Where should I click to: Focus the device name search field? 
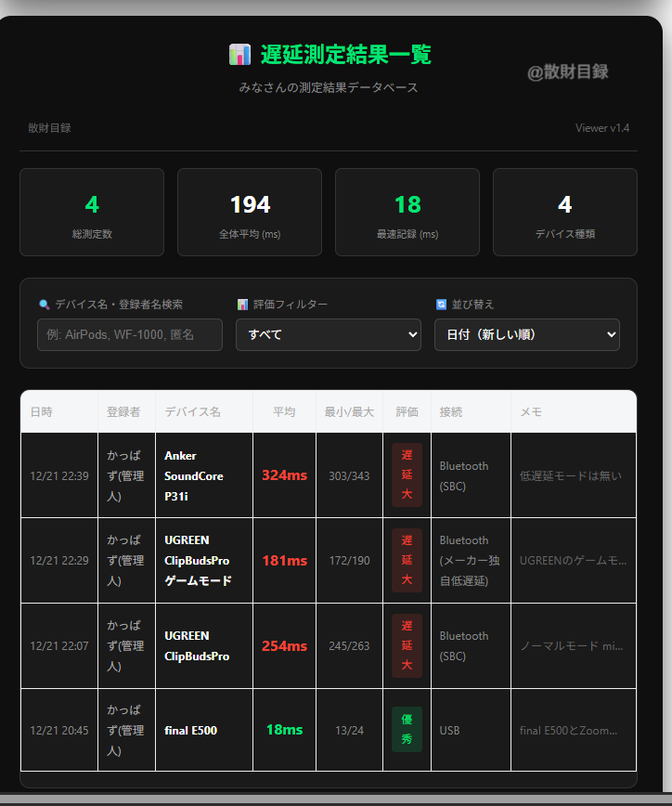(130, 334)
